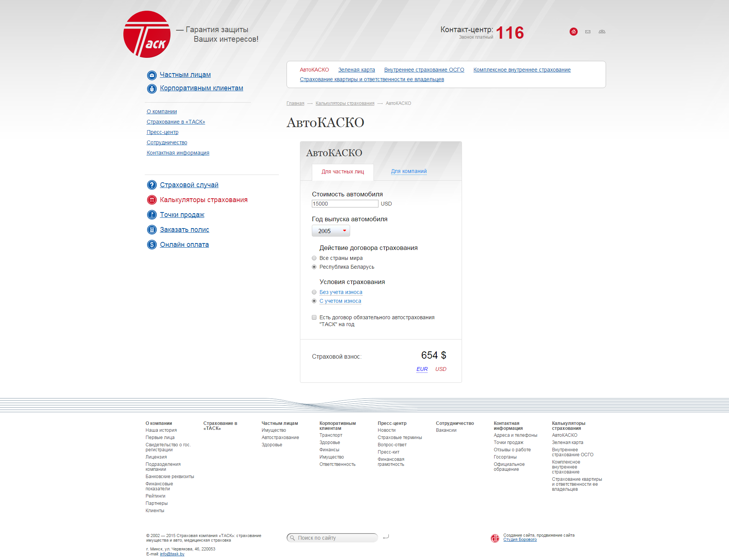Open Страховой случай link
This screenshot has height=560, width=729.
[189, 185]
